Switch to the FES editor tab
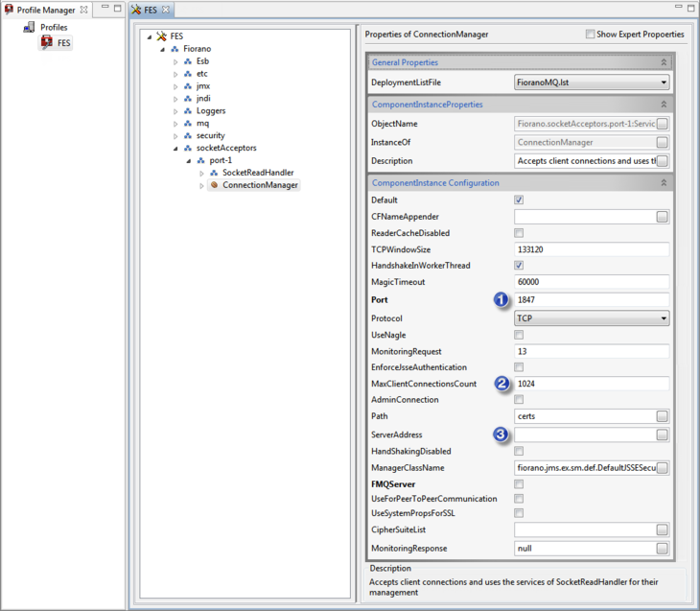 tap(151, 10)
